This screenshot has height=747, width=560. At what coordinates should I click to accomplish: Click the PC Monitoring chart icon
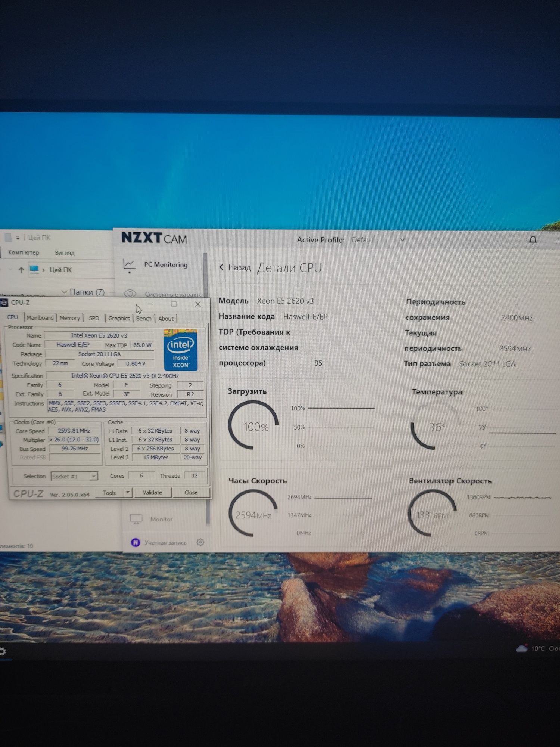(129, 265)
